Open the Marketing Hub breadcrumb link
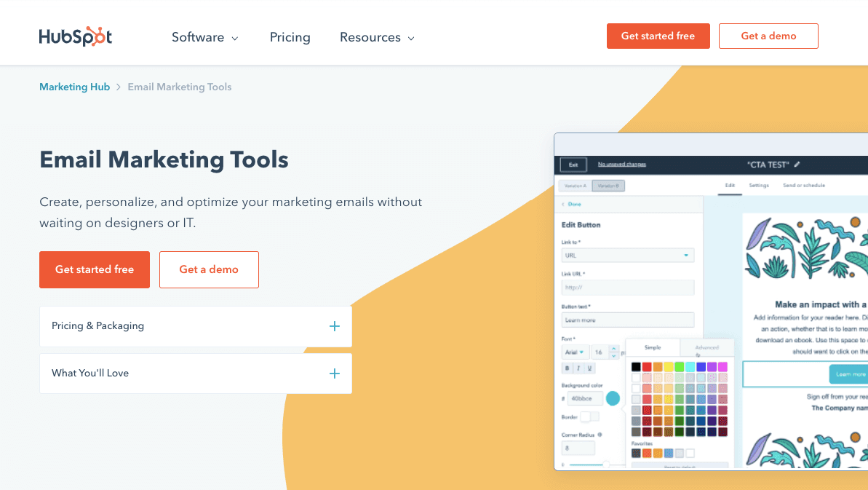868x490 pixels. [75, 87]
